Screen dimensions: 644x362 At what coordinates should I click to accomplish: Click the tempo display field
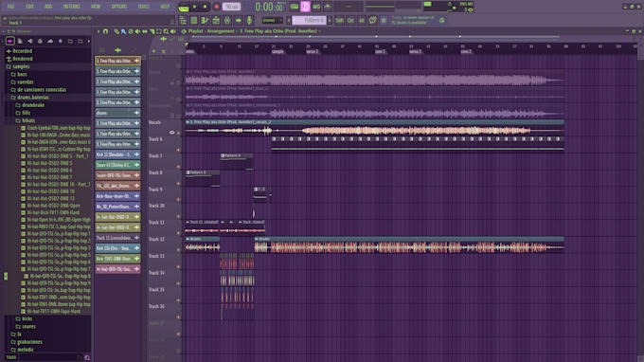tap(231, 7)
